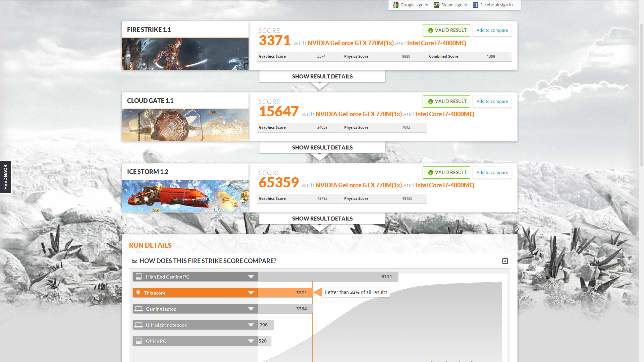The image size is (644, 362).
Task: Click the trophy icon on This score
Action: (138, 293)
